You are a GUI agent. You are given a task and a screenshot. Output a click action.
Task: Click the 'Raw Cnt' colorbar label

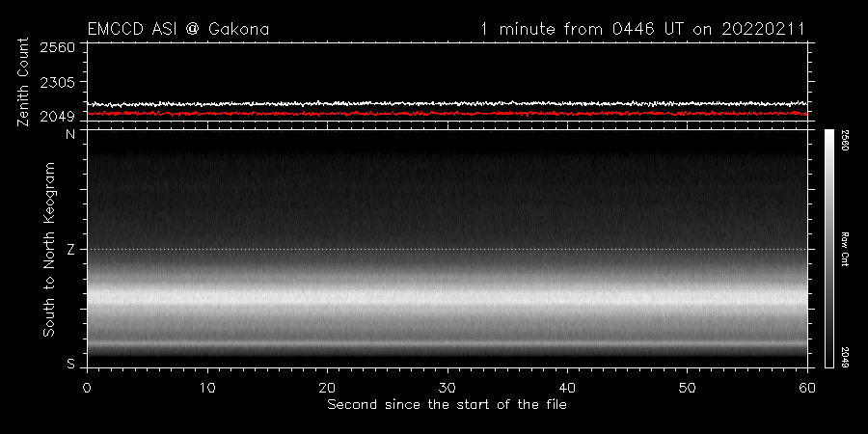(x=846, y=249)
